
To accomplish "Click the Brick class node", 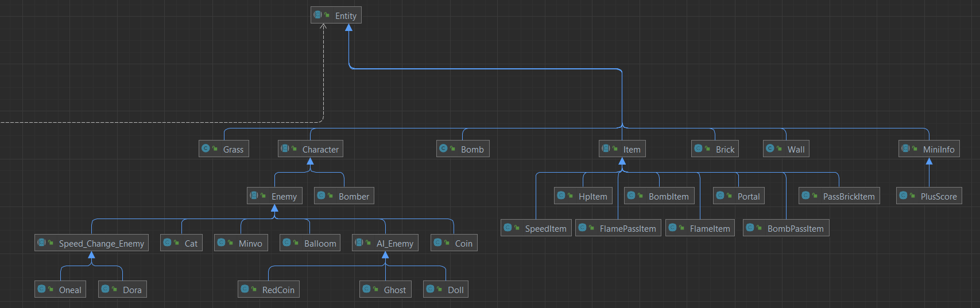I will pos(715,149).
